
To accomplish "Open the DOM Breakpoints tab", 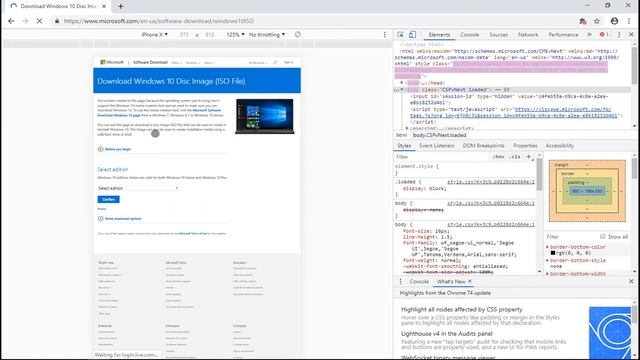I will pos(483,146).
